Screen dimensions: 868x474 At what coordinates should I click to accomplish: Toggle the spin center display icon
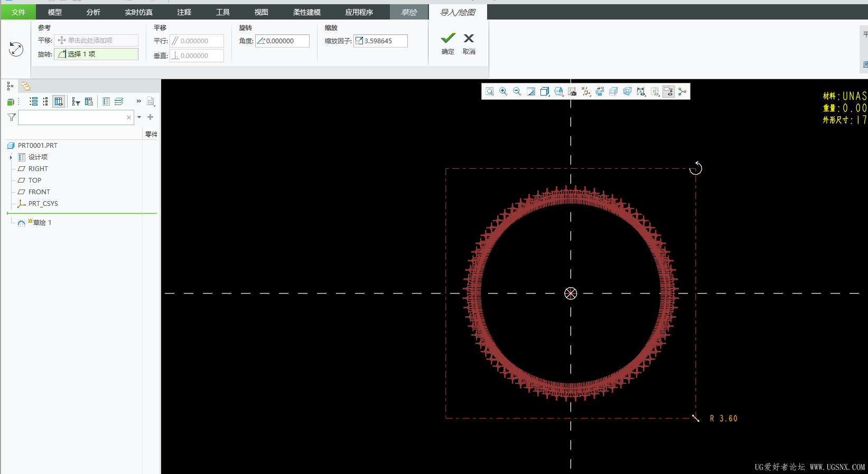pos(655,92)
